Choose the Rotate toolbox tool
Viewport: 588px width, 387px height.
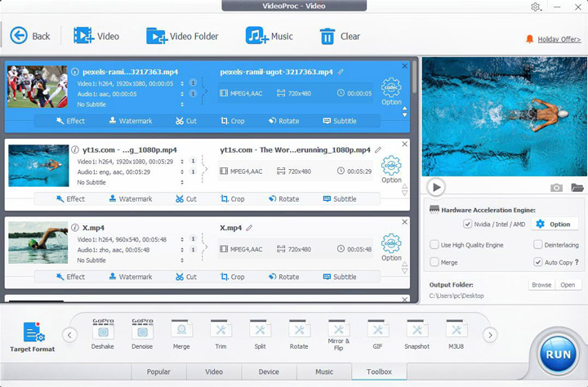tap(299, 335)
